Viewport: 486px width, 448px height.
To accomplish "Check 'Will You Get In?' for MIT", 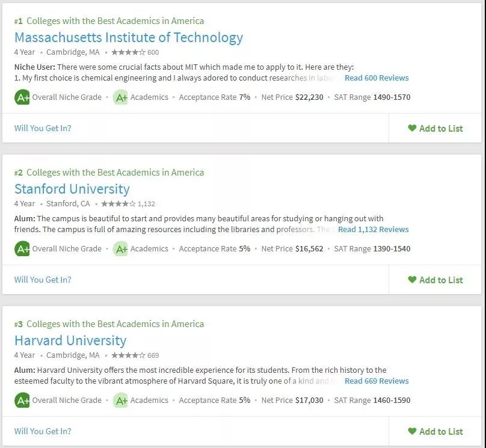I will [x=43, y=128].
